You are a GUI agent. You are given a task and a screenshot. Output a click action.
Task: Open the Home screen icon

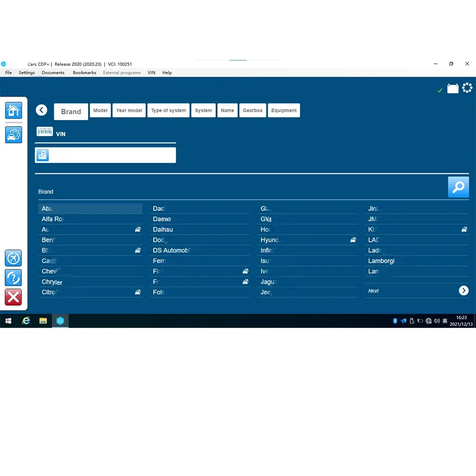pos(13,110)
